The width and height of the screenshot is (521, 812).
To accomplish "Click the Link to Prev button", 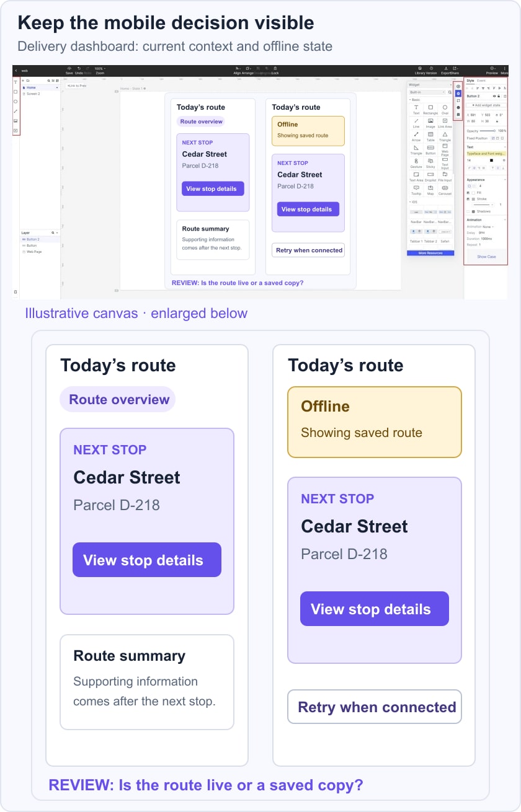I will 77,86.
